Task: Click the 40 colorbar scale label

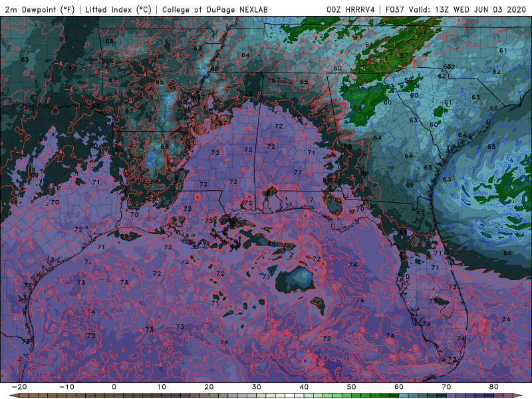Action: click(304, 387)
